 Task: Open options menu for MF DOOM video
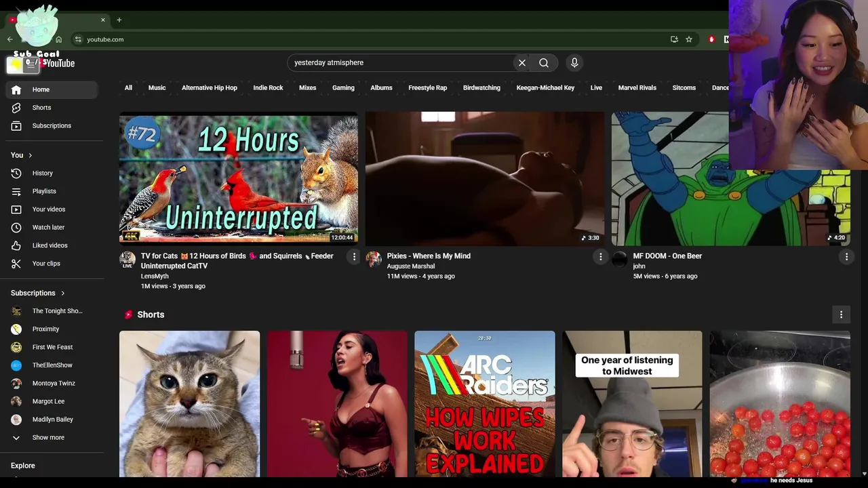point(846,256)
